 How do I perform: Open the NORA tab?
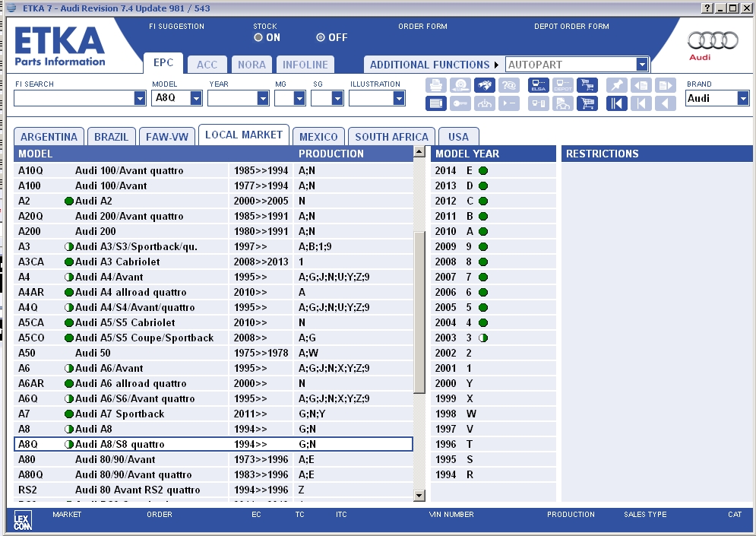(x=251, y=65)
